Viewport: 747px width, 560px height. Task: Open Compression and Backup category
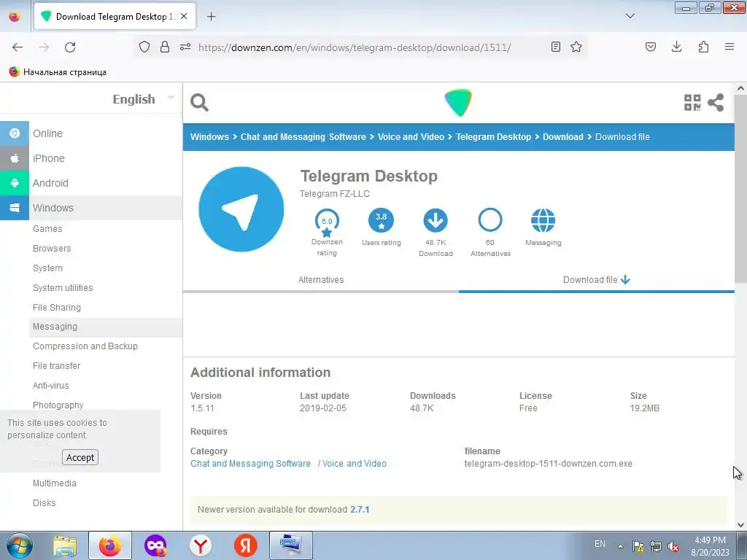(x=85, y=346)
